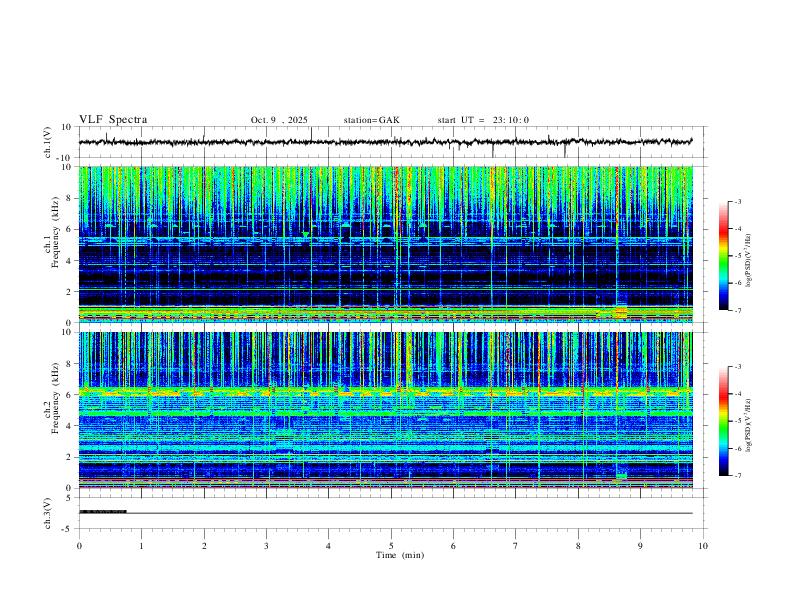
Task: Click the ch.2 spectrogram panel
Action: click(385, 410)
